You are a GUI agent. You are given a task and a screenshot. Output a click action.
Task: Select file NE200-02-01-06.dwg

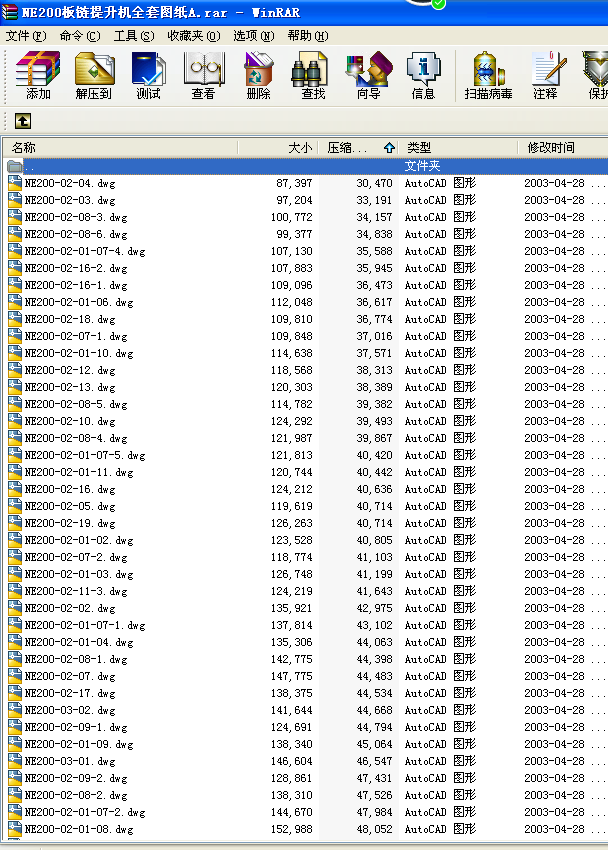coord(79,302)
